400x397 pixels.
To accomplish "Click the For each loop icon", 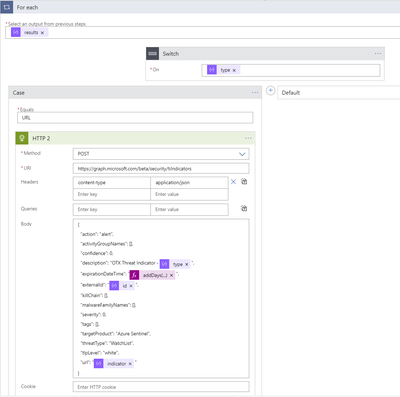I will [7, 7].
